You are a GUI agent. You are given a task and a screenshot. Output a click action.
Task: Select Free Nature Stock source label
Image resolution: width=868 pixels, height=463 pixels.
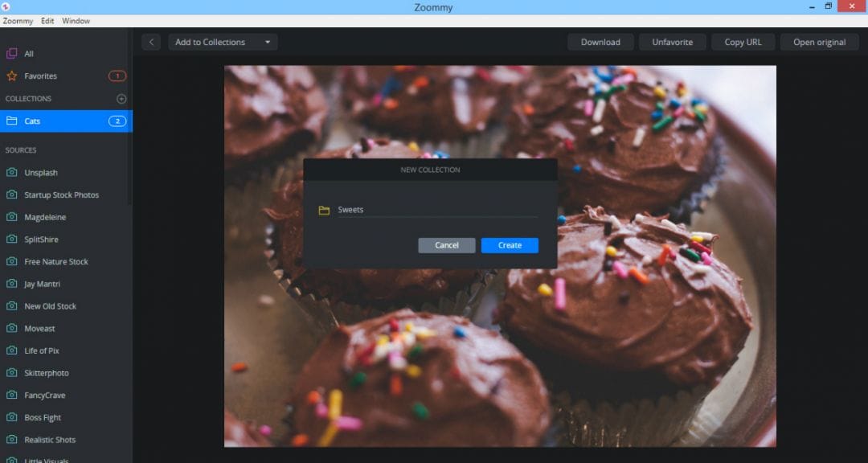point(56,261)
